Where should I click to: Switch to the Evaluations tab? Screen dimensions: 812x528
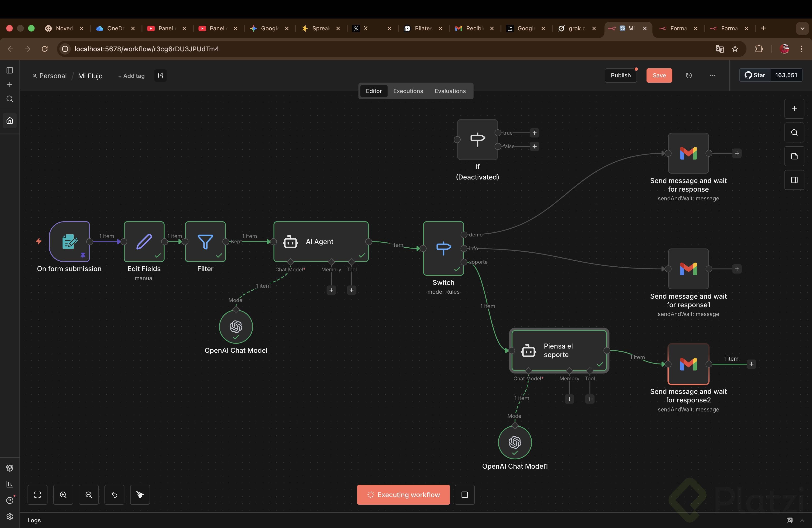coord(450,91)
